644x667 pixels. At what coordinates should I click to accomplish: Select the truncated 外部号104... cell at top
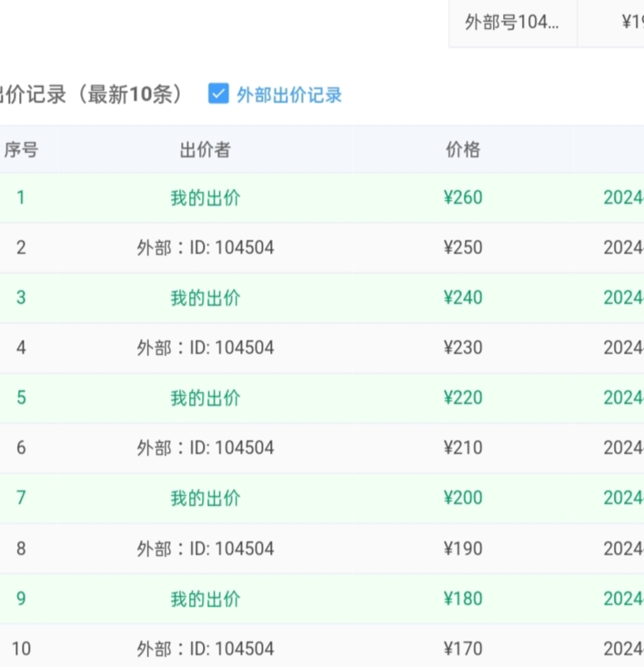coord(512,23)
